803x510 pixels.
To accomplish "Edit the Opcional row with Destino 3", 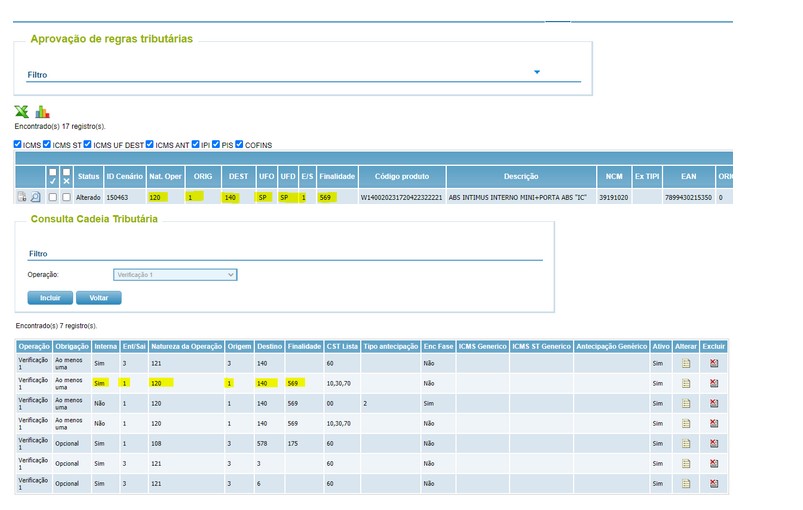I will [x=686, y=463].
